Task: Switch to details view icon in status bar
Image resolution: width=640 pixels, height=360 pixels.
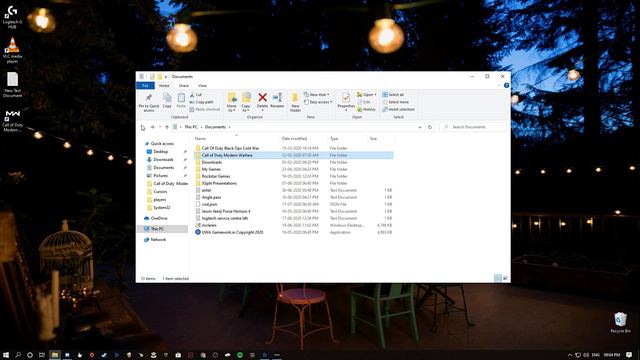Action: [x=498, y=278]
